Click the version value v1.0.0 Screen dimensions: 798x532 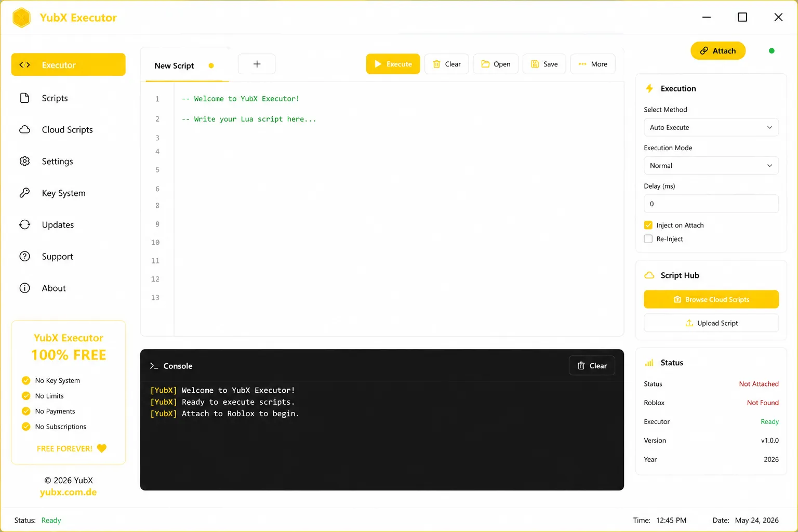click(x=770, y=441)
